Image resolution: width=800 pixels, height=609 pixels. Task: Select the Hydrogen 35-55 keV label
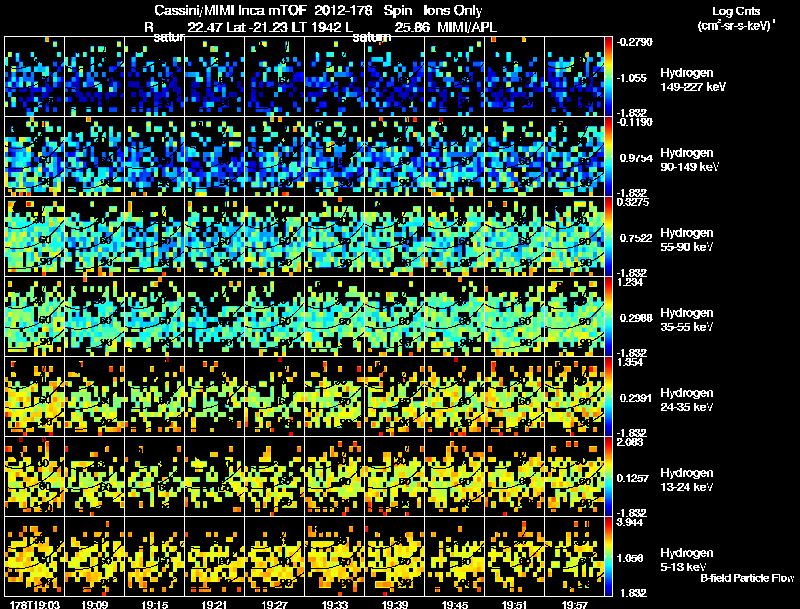pyautogui.click(x=687, y=320)
